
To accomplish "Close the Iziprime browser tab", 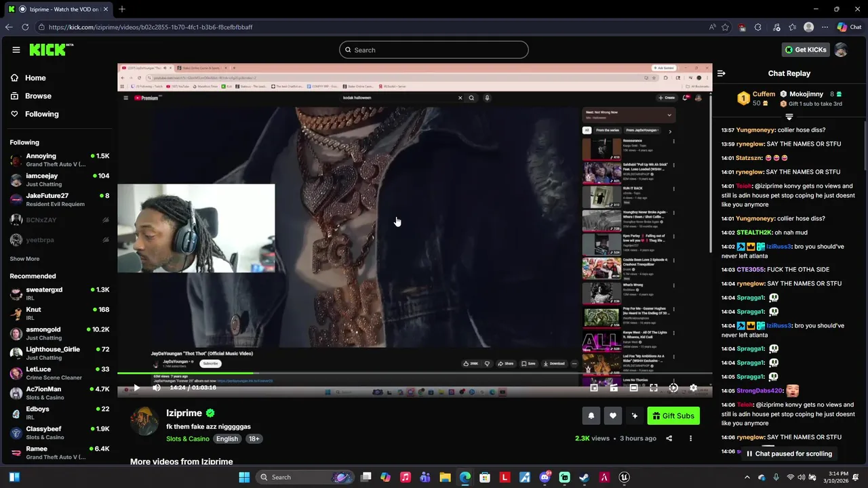I will [106, 9].
